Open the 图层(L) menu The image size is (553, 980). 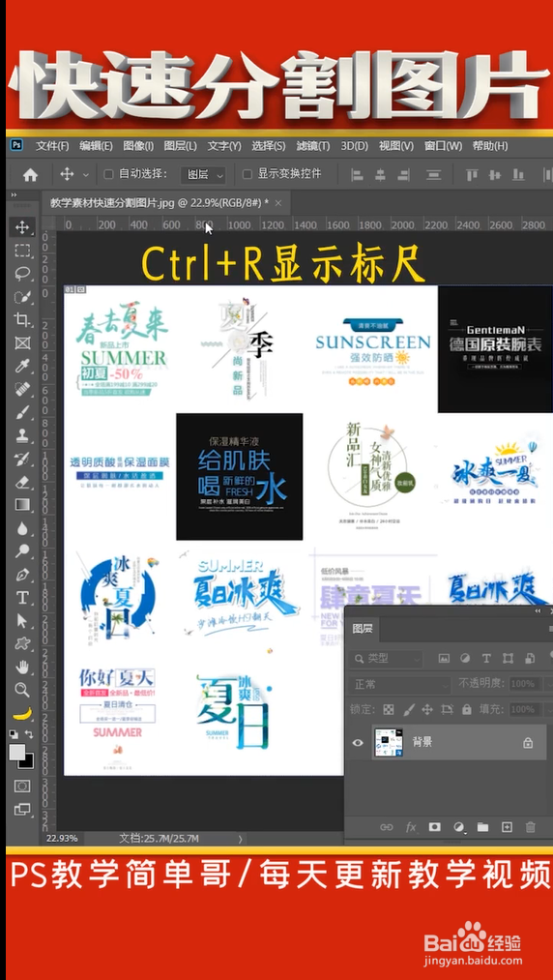[180, 146]
